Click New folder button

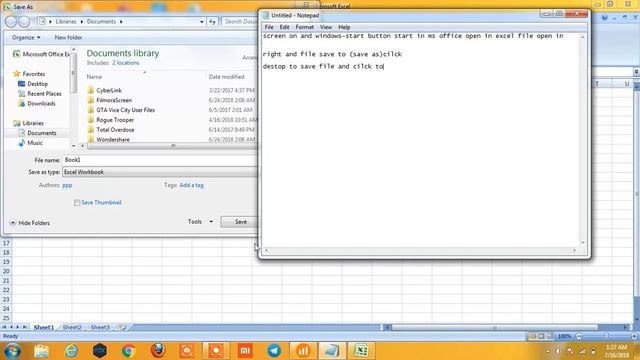tap(68, 37)
